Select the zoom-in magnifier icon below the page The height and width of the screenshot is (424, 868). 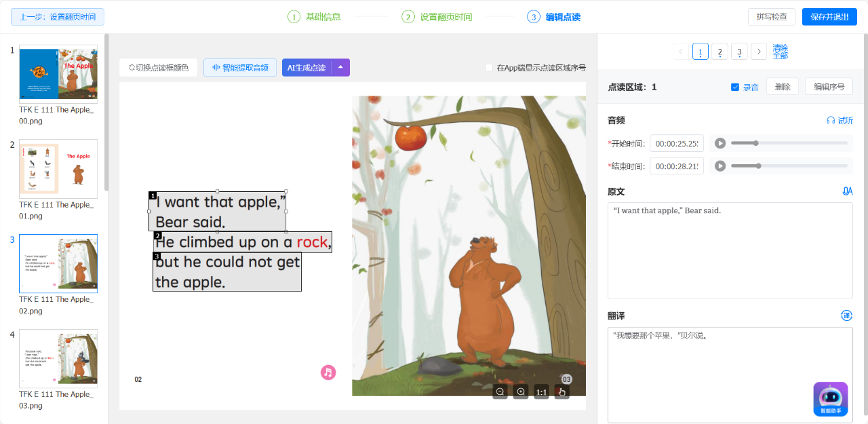click(521, 391)
